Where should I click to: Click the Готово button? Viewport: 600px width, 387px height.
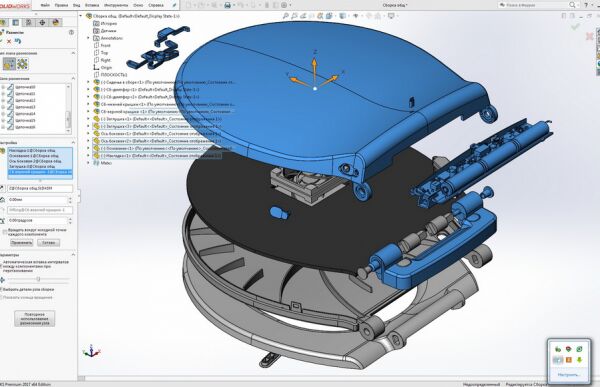(x=49, y=243)
